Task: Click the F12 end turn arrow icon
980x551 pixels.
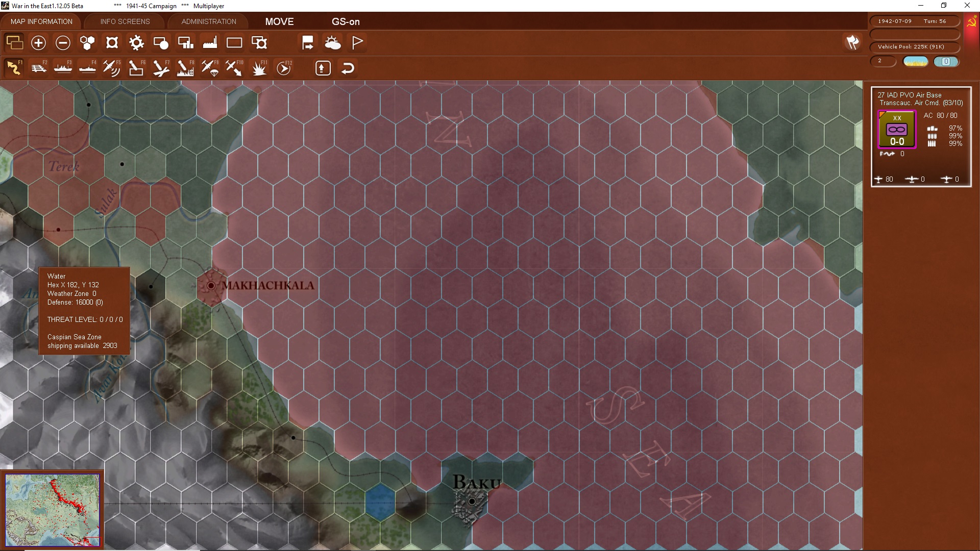Action: [x=284, y=68]
